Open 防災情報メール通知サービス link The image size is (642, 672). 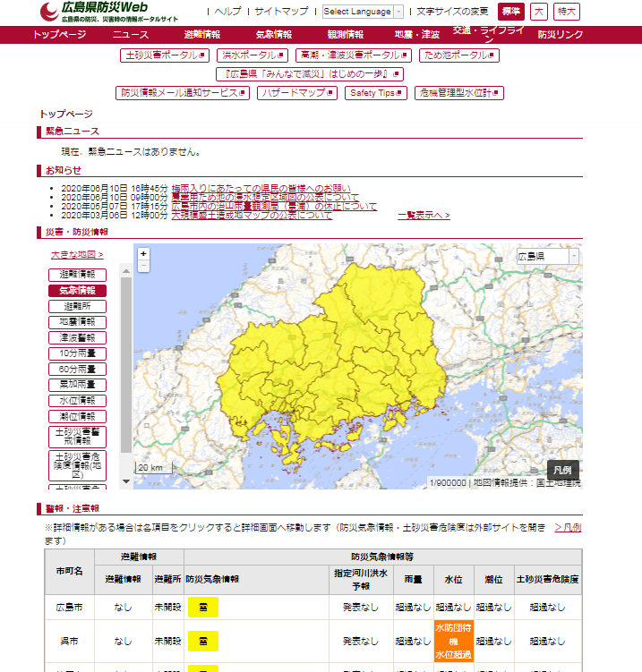click(183, 93)
